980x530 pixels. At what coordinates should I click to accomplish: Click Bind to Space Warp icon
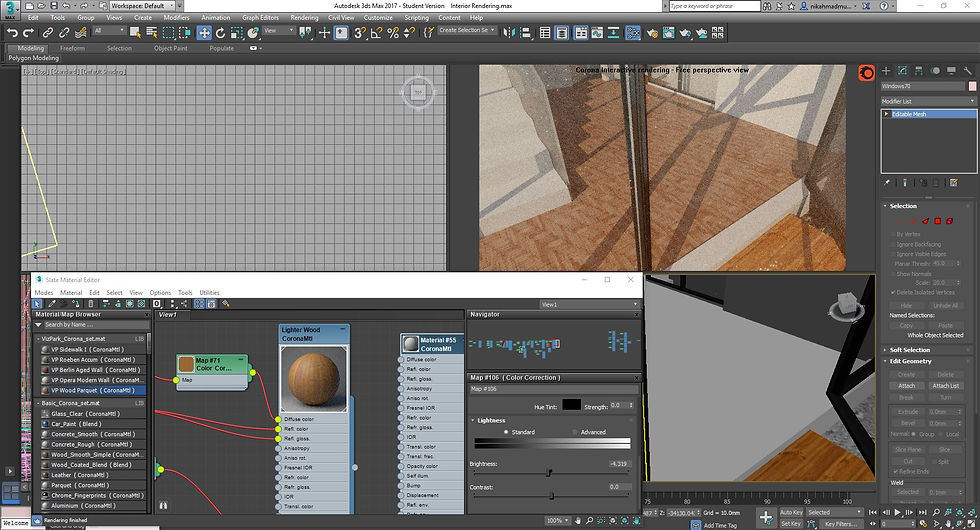[81, 32]
